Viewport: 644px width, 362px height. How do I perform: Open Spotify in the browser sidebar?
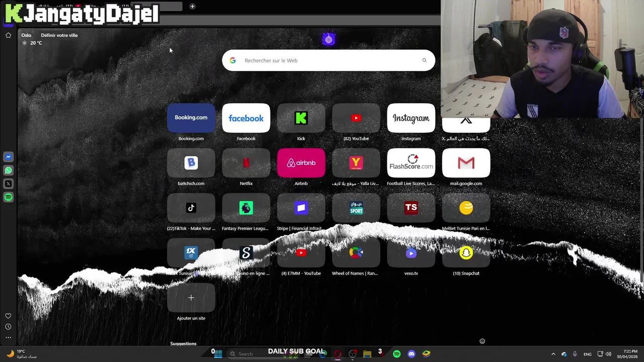coord(8,197)
